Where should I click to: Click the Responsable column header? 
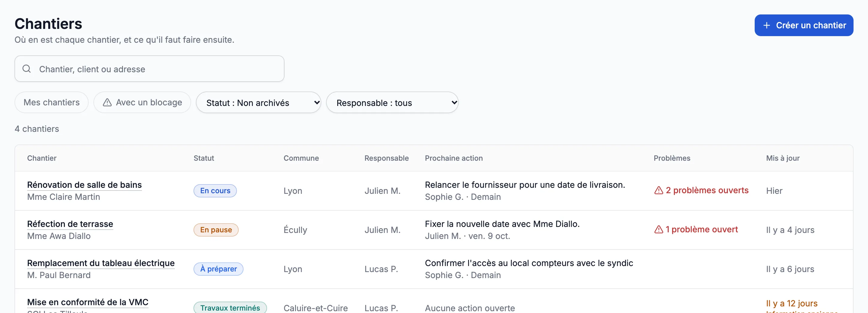click(386, 158)
